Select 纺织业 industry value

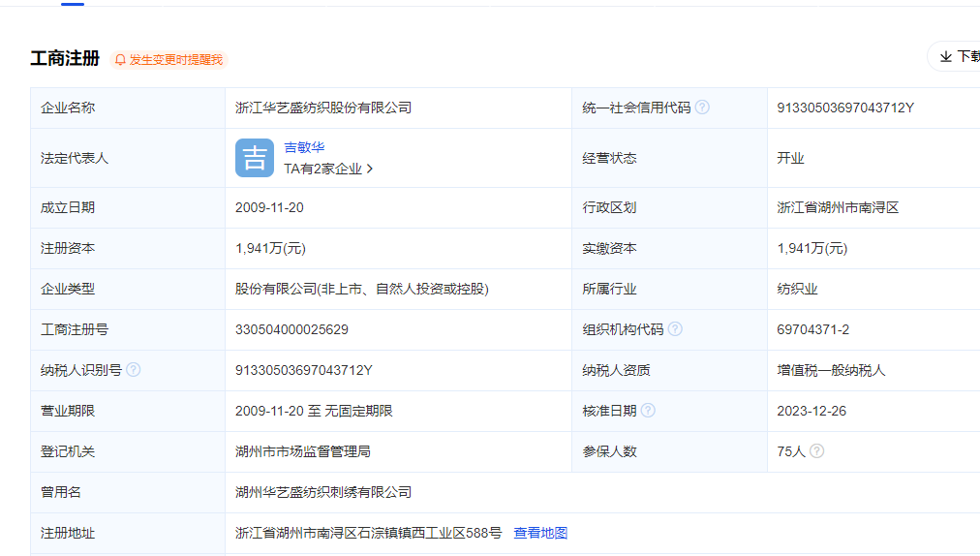[x=798, y=289]
